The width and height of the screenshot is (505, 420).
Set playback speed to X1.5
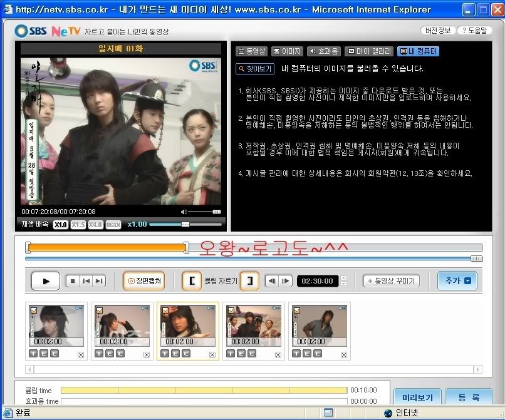[x=78, y=225]
